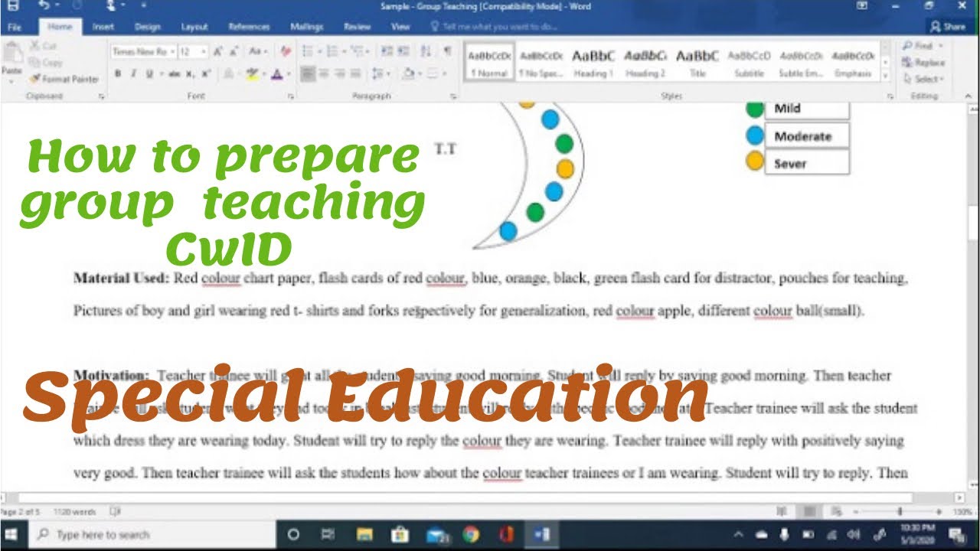Activate the Format Painter tool
The width and height of the screenshot is (980, 551).
coord(64,78)
